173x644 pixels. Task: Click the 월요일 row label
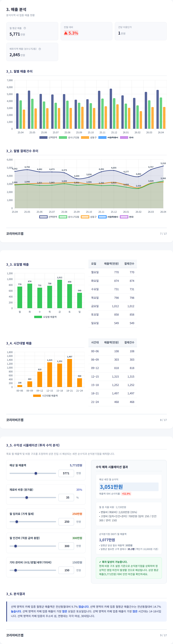[x=95, y=272]
